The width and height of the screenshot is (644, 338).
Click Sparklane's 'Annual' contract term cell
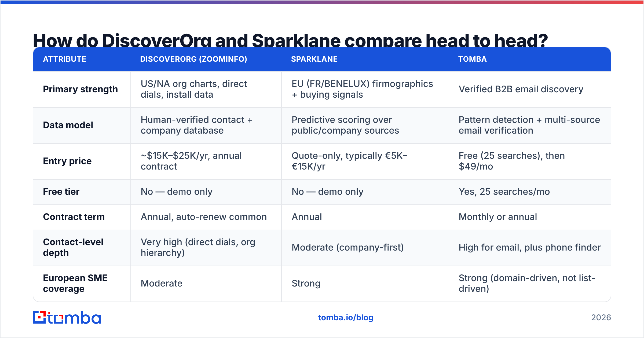(x=365, y=217)
